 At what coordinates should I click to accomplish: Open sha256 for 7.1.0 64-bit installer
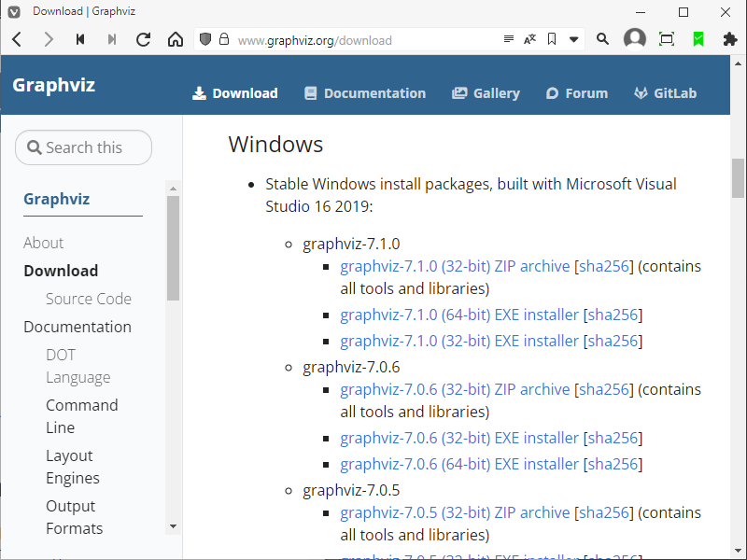[613, 315]
